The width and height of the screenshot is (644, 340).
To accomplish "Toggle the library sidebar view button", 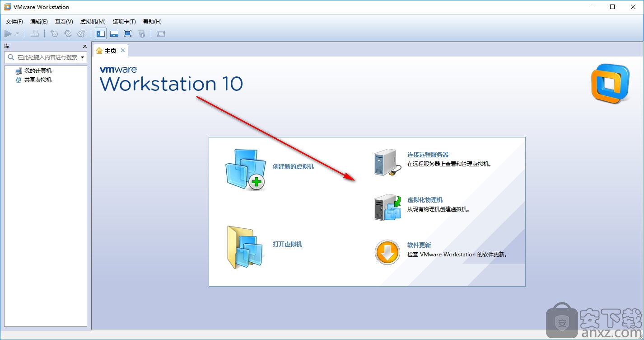I will 101,33.
